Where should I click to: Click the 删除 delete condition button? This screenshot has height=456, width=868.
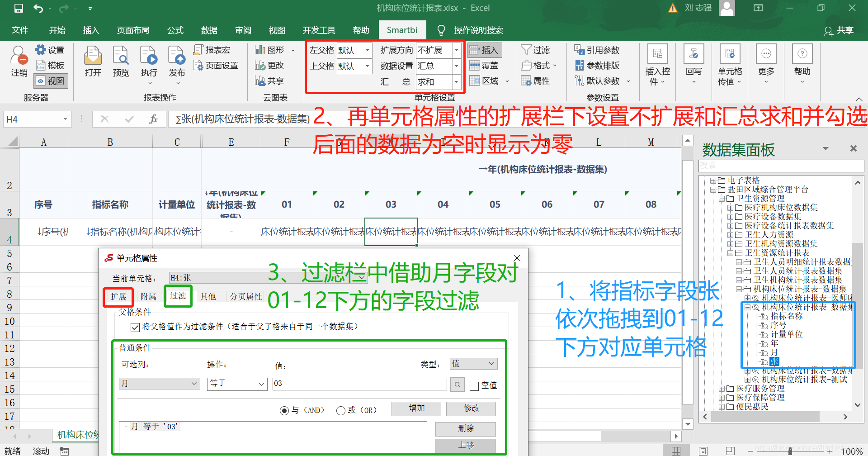pos(466,429)
